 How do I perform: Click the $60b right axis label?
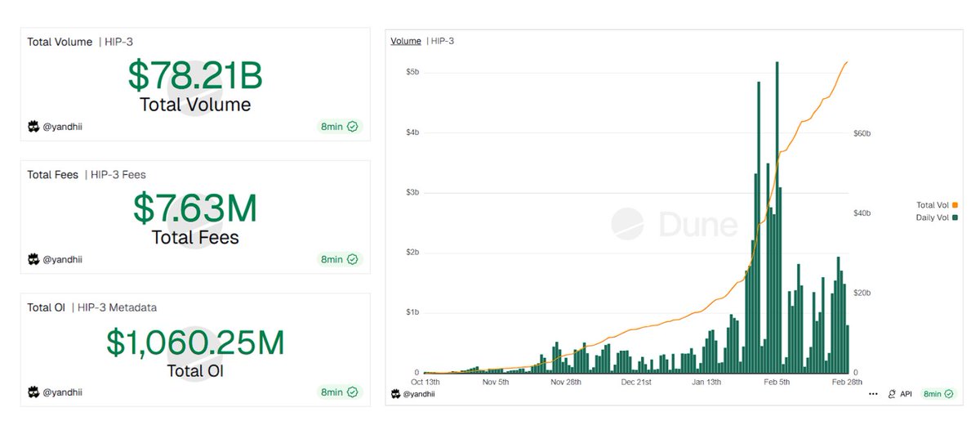[862, 132]
